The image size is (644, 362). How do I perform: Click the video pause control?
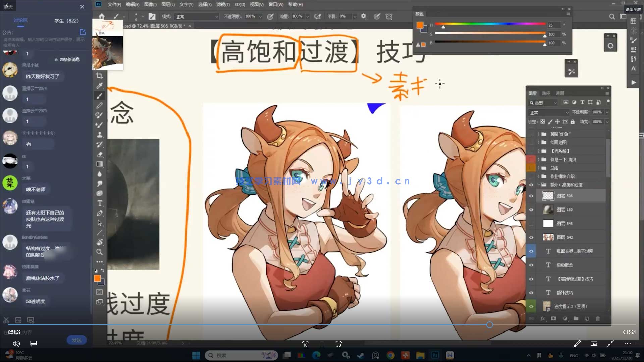pos(321,344)
